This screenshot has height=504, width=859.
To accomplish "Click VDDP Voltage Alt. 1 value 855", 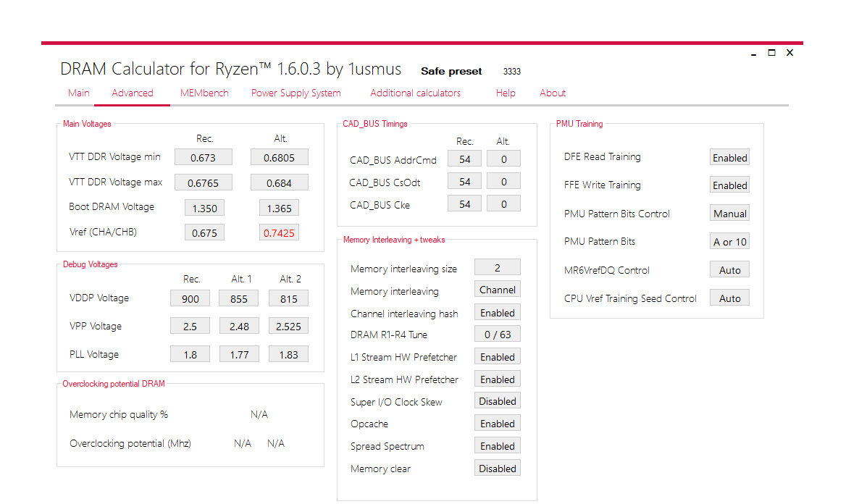I will coord(239,298).
